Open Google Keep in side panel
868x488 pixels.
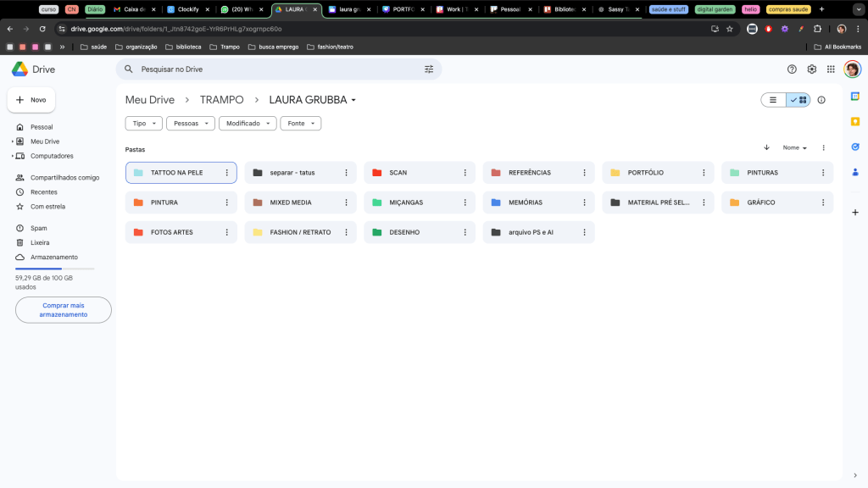coord(855,121)
